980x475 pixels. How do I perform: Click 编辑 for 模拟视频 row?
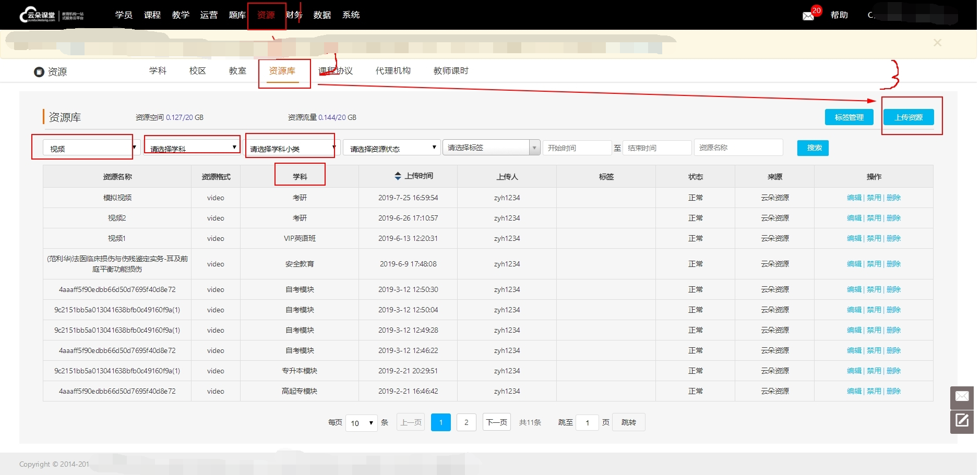tap(854, 198)
